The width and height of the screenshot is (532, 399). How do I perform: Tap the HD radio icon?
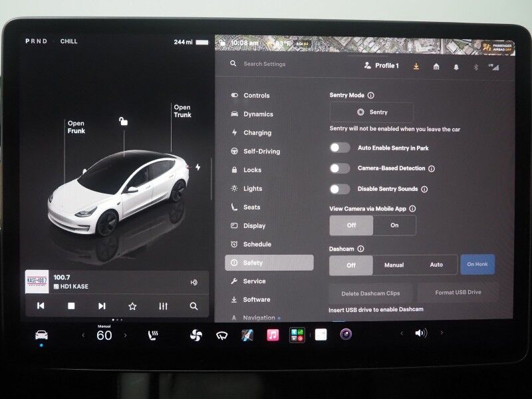tap(194, 282)
